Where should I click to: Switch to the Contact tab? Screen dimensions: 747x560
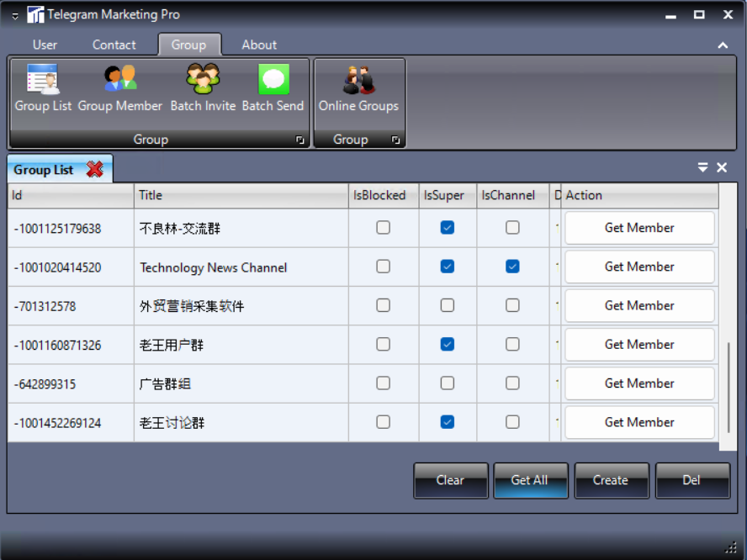(x=114, y=45)
